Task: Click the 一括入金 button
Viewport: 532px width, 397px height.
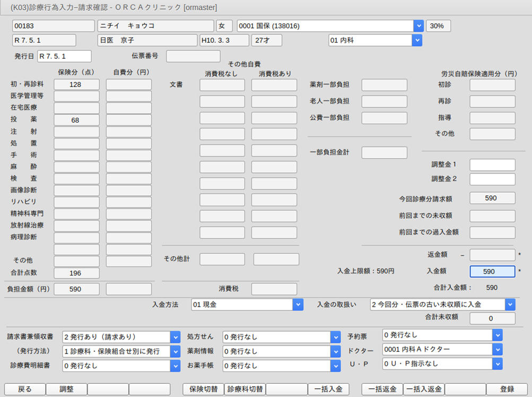Action: pos(328,389)
